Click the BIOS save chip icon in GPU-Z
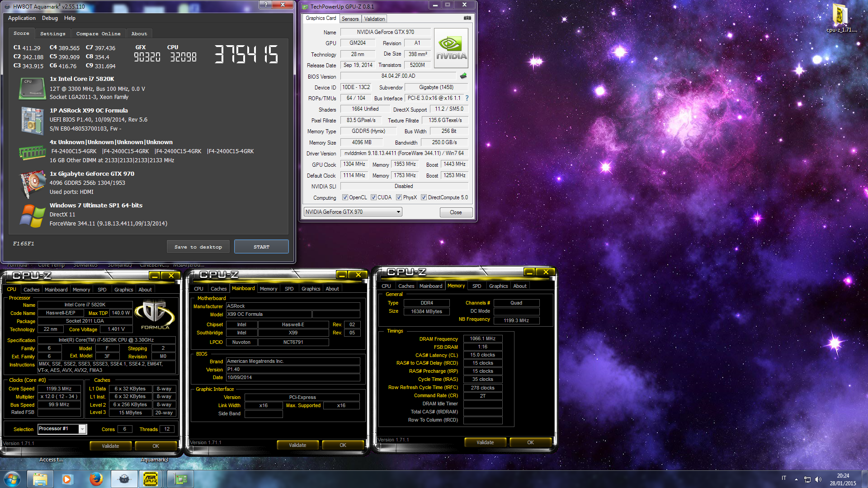The width and height of the screenshot is (868, 488). click(x=463, y=76)
